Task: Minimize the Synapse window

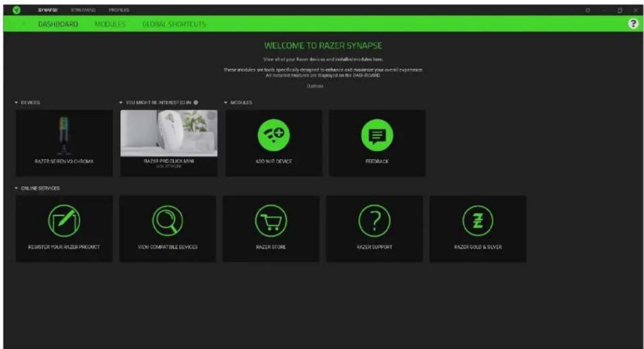Action: (x=605, y=10)
